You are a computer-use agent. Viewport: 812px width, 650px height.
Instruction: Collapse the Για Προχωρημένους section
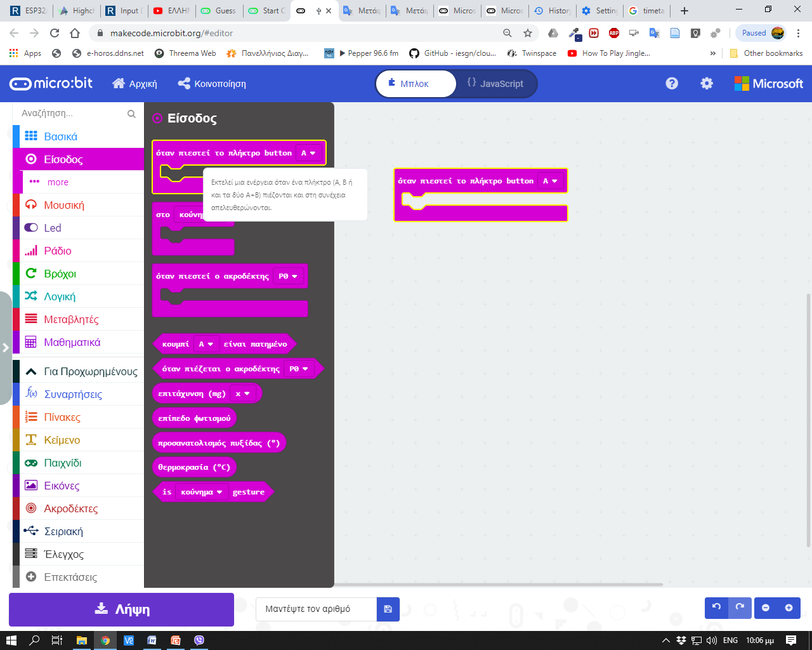[x=79, y=371]
